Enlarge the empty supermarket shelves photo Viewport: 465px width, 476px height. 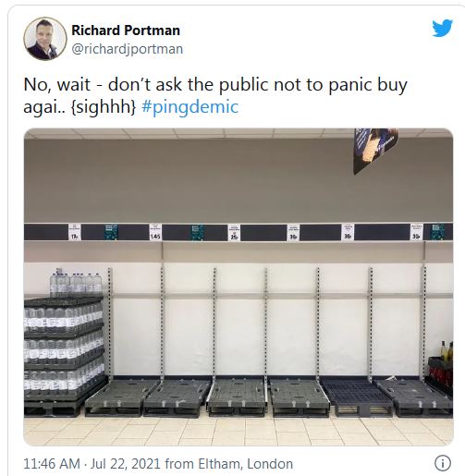239,287
